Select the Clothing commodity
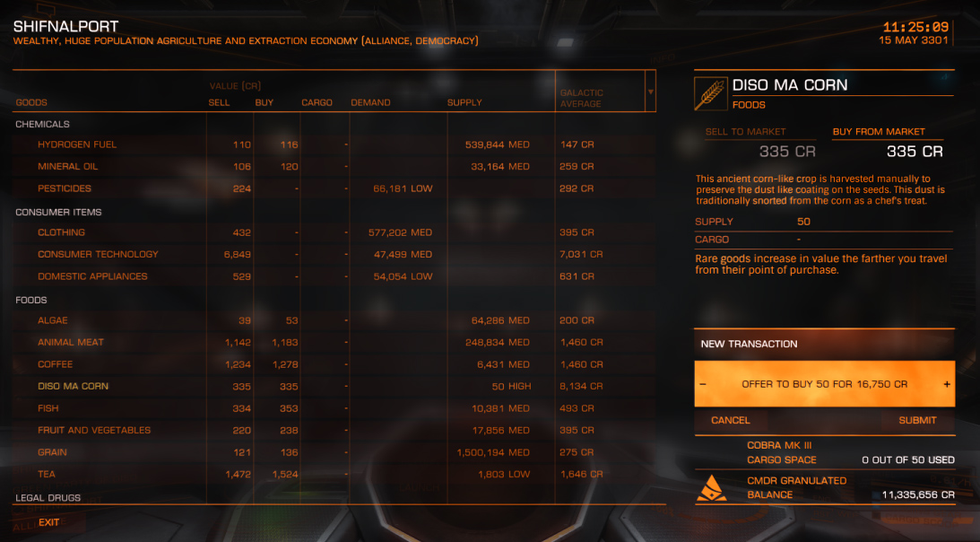The image size is (980, 542). tap(334, 232)
